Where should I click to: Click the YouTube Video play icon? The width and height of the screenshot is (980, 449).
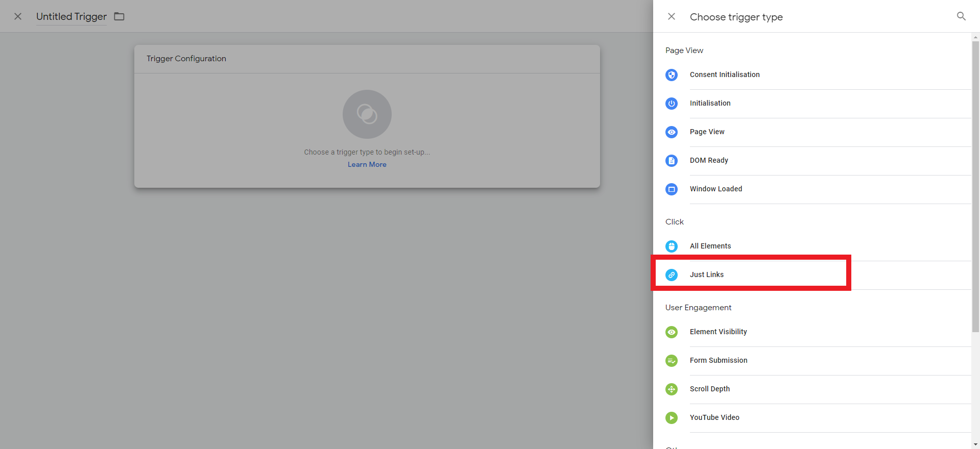[672, 418]
